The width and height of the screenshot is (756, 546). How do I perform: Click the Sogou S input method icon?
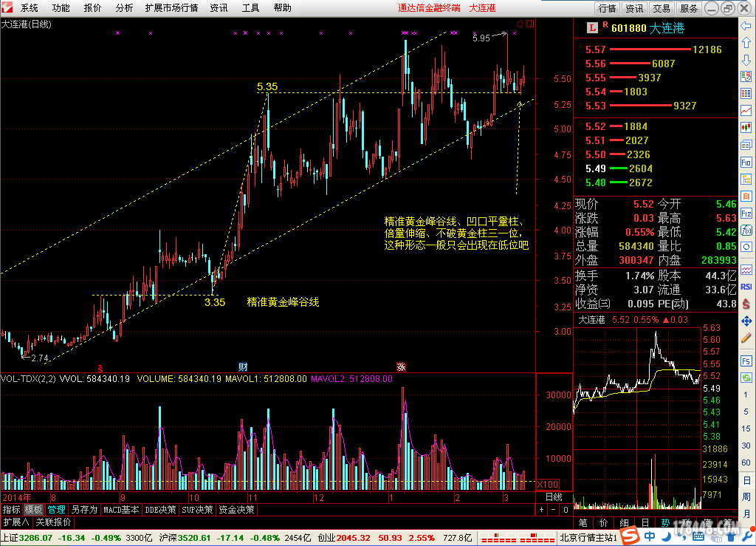(629, 536)
